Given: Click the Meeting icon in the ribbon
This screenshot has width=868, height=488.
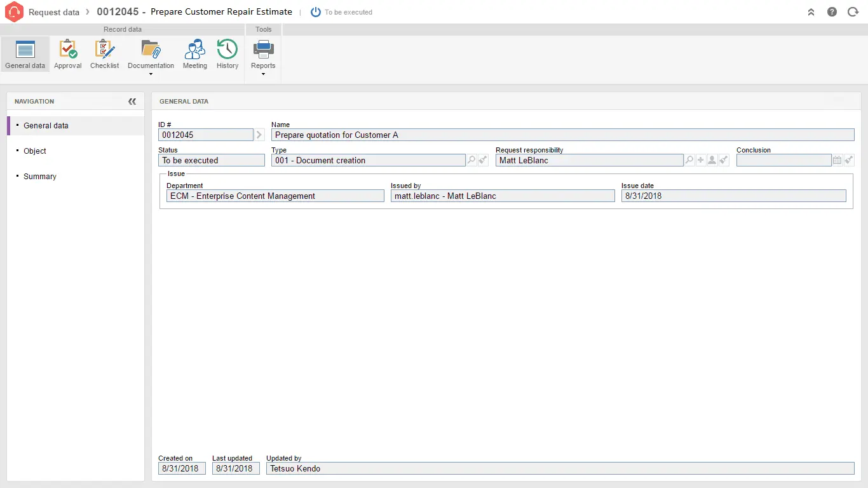Looking at the screenshot, I should pyautogui.click(x=194, y=54).
